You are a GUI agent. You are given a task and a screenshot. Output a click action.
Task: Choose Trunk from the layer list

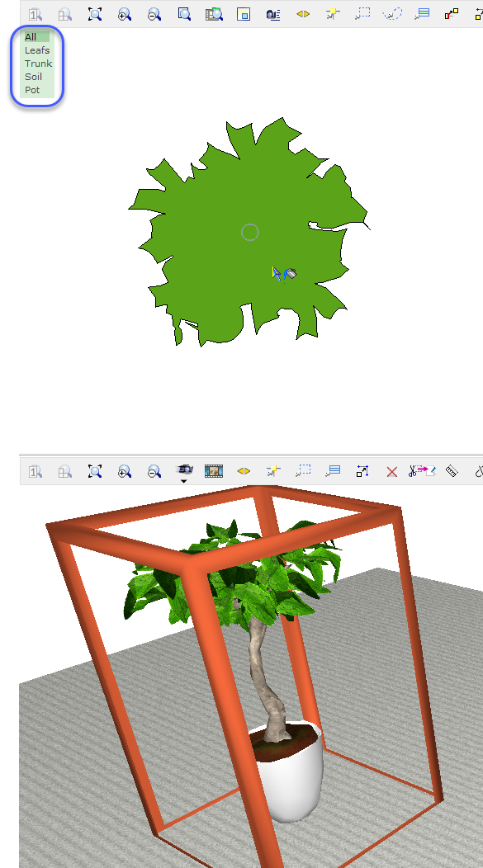[x=38, y=64]
